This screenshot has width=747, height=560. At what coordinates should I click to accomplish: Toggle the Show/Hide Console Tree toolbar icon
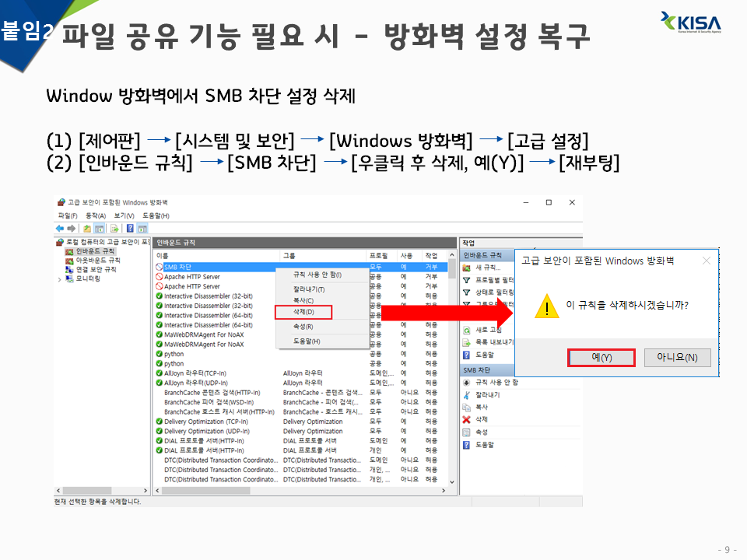[x=99, y=229]
